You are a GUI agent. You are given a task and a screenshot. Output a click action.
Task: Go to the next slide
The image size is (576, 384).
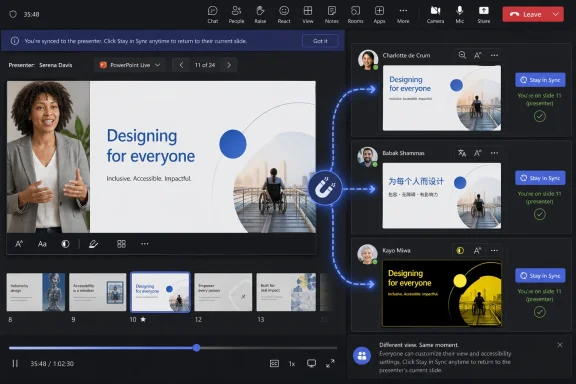point(229,65)
